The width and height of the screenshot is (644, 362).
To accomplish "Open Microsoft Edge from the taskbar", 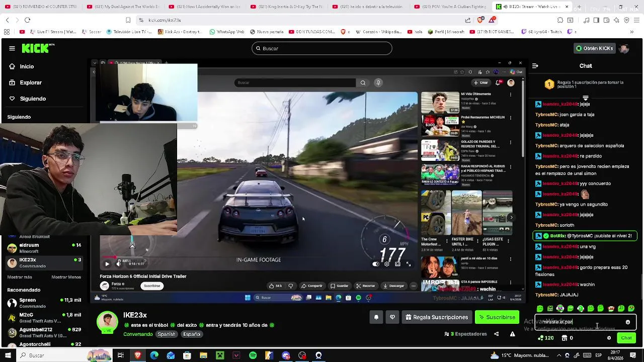I will point(154,355).
